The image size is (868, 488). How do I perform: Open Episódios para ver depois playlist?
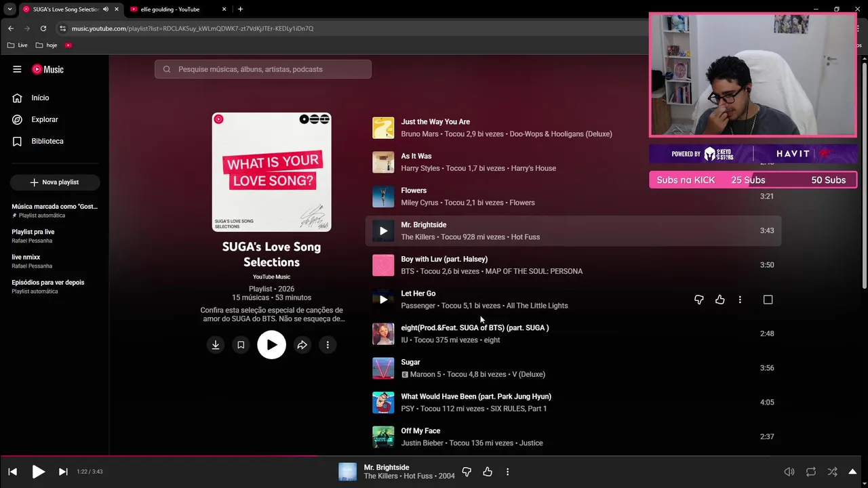coord(55,287)
